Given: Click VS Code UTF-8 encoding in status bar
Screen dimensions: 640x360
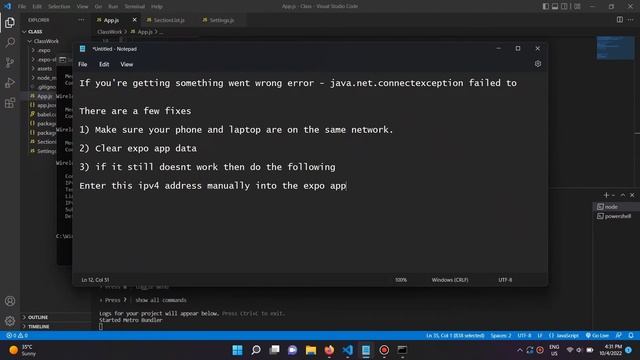Looking at the screenshot, I should point(524,335).
